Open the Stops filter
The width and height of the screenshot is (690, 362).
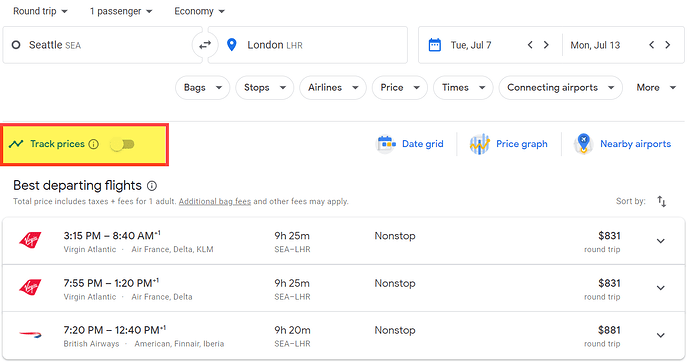coord(264,88)
